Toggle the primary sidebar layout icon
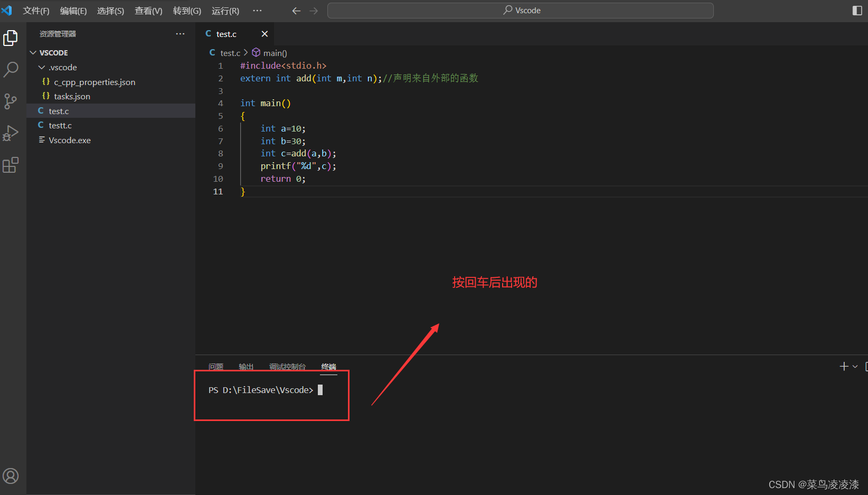The image size is (868, 495). click(857, 11)
